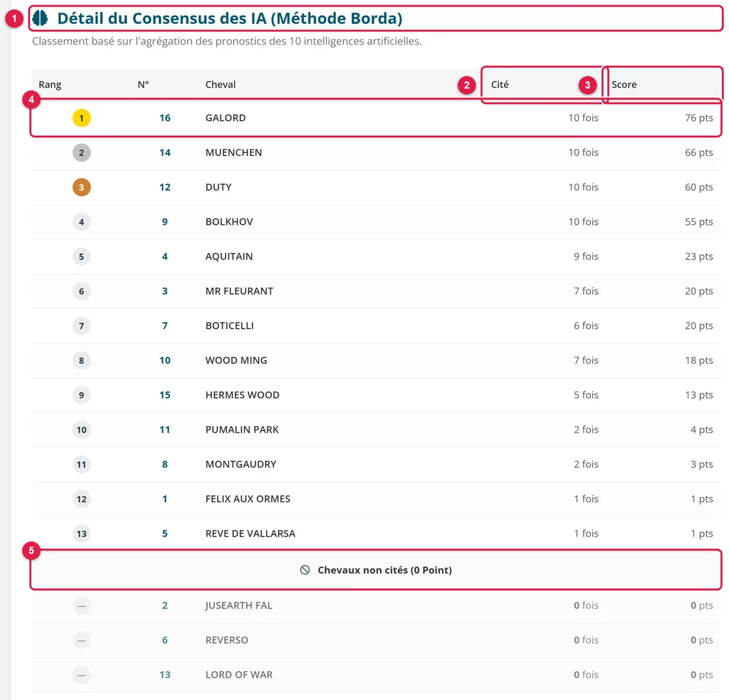Select the horse name LORD OF WAR
The image size is (729, 700).
(x=239, y=675)
